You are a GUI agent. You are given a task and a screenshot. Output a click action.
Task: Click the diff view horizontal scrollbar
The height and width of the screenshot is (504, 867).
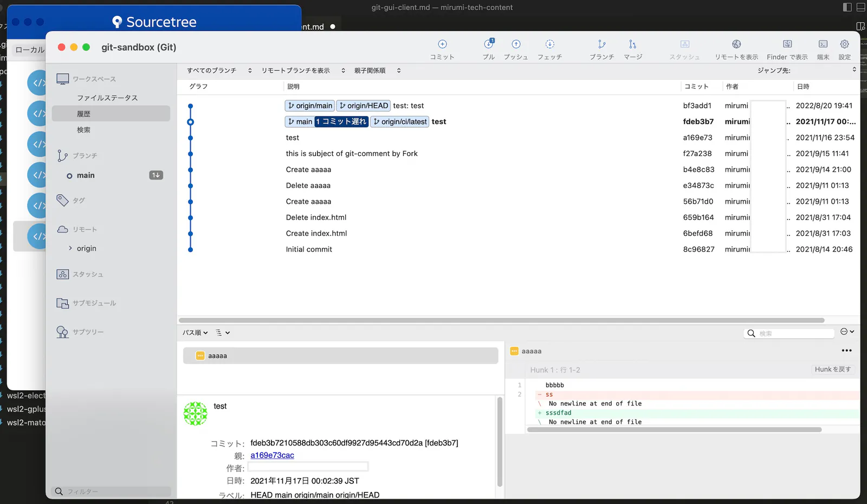(674, 430)
